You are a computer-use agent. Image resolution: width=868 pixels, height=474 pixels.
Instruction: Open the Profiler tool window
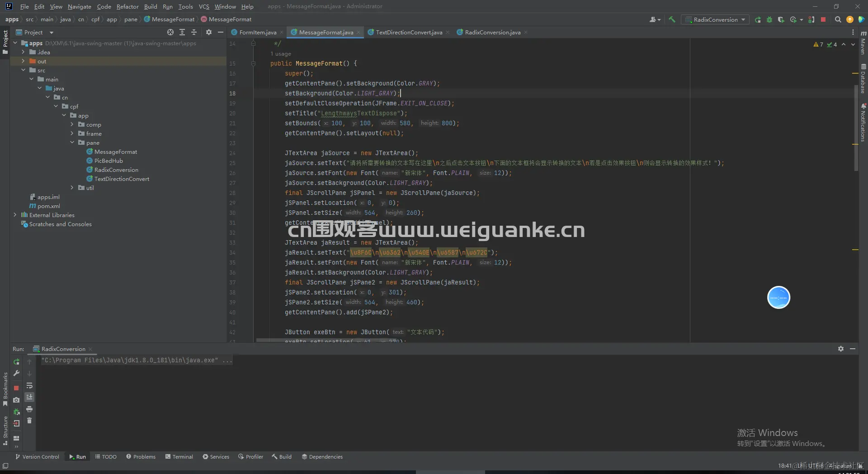coord(250,457)
